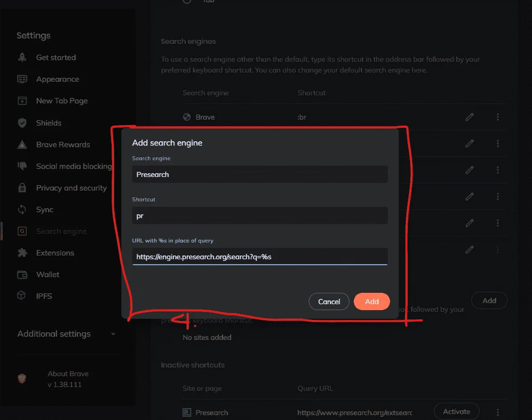Click the Settings title in sidebar
Viewport: 532px width, 420px height.
[x=34, y=36]
